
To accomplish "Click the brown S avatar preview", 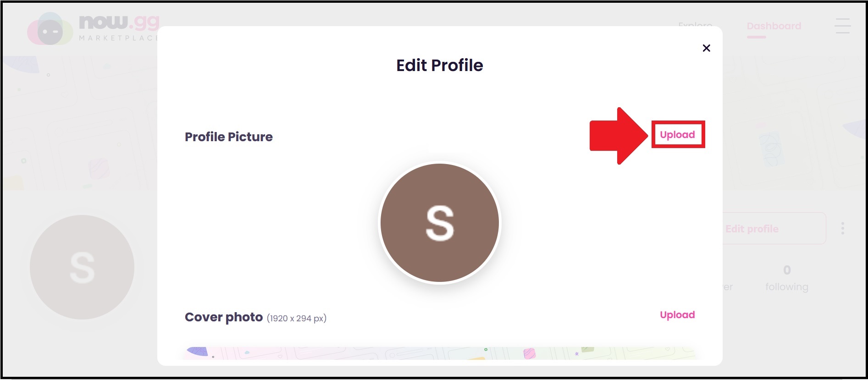I will tap(440, 223).
